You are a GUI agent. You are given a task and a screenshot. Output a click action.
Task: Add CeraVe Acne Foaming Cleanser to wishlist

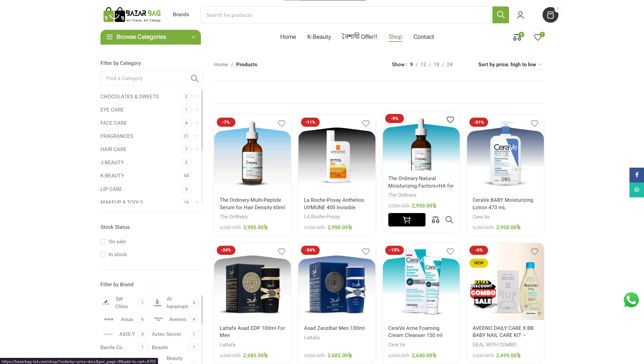pos(450,252)
